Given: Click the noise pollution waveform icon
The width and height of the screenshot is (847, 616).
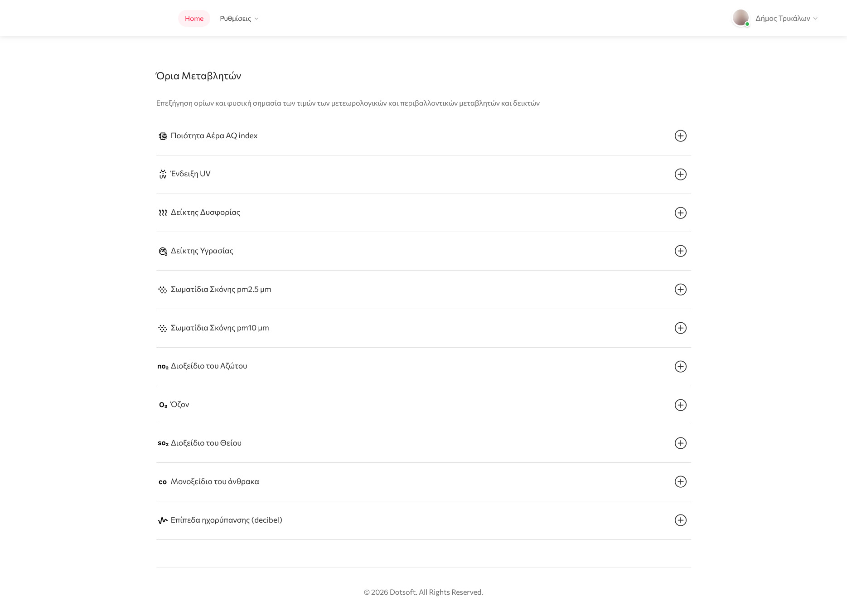Looking at the screenshot, I should click(163, 520).
